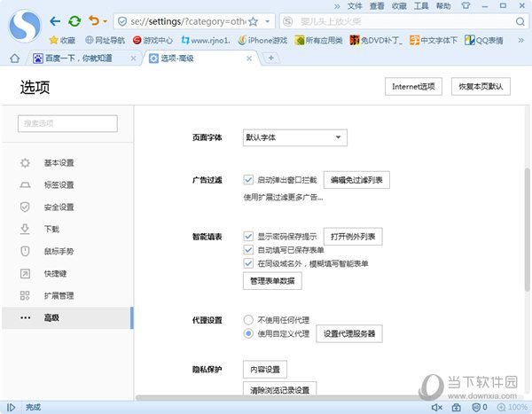
Task: Open the 页面字体 默认字体 dropdown
Action: [295, 137]
